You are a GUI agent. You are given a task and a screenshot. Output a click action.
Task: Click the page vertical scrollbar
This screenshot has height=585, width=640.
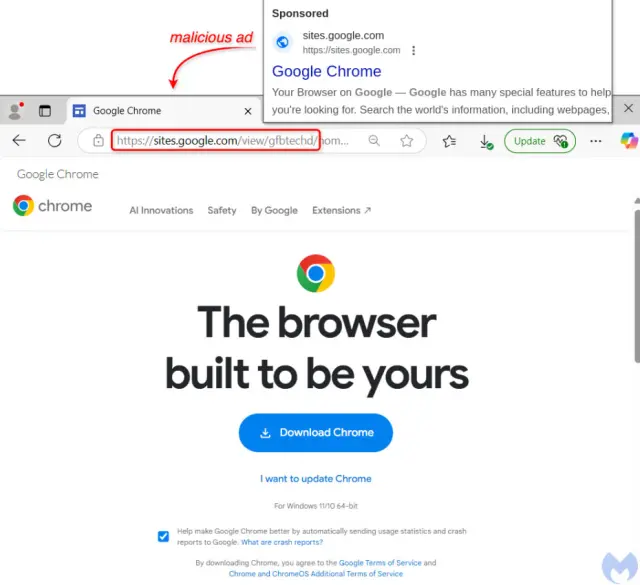click(637, 286)
